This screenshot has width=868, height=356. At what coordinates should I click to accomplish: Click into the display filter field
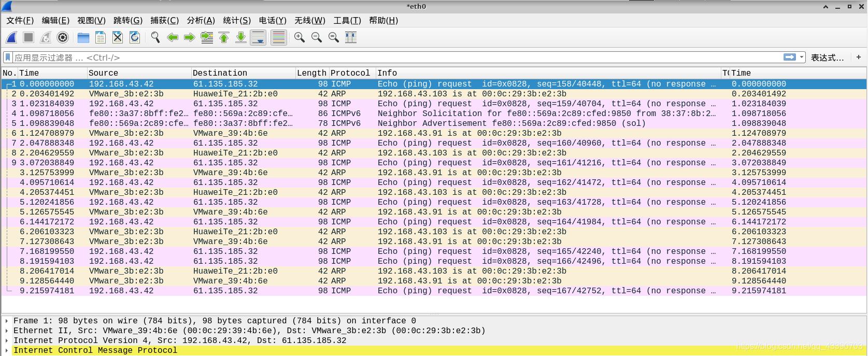click(x=396, y=57)
